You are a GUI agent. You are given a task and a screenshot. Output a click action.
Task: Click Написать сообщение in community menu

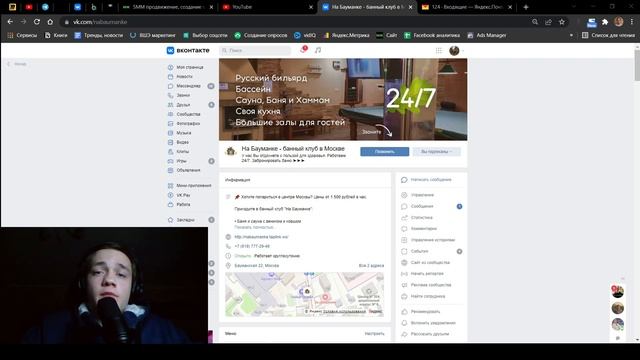[x=427, y=180]
